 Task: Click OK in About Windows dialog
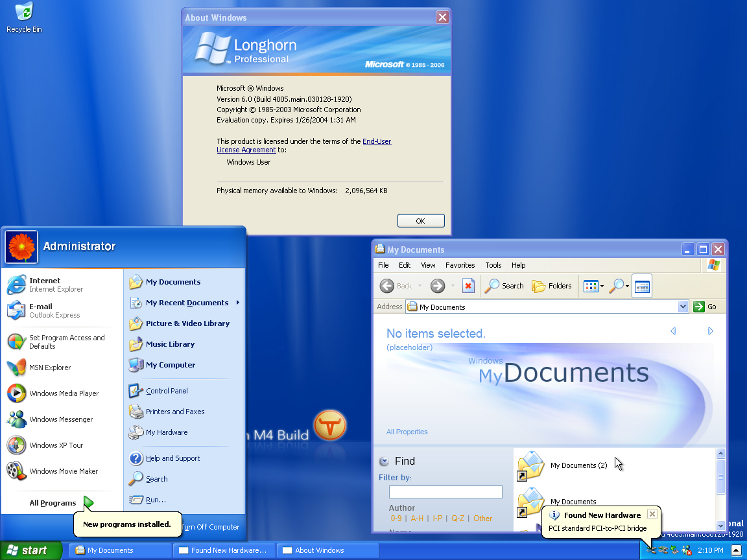(x=421, y=221)
